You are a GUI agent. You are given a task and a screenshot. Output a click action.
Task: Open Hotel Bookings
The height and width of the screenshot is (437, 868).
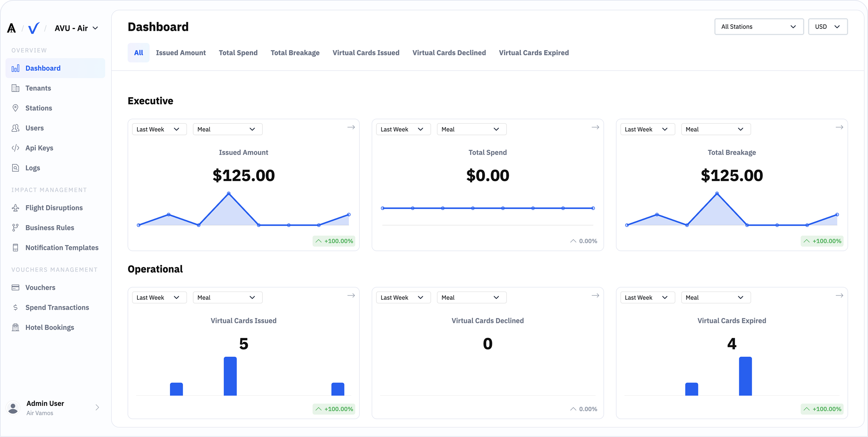coord(50,327)
